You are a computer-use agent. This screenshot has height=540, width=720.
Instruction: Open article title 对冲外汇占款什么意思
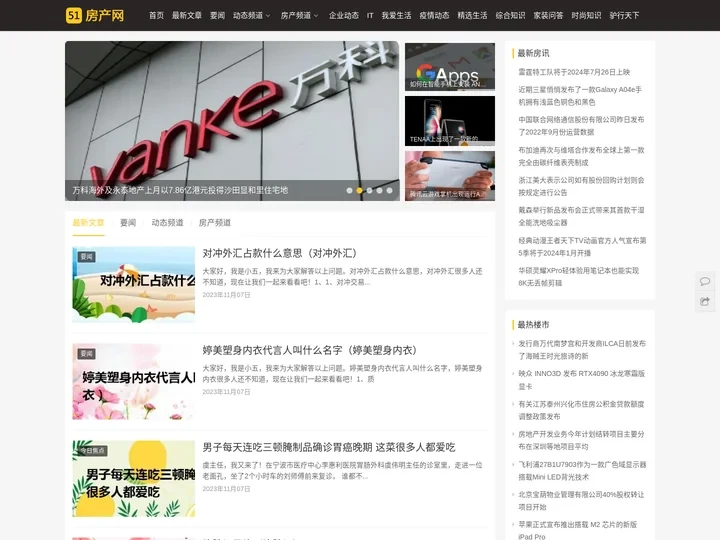(x=280, y=253)
